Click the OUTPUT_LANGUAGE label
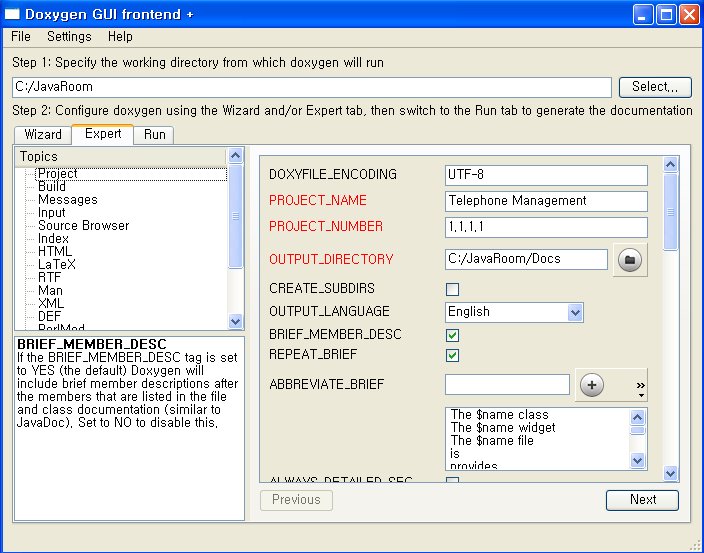 click(329, 312)
